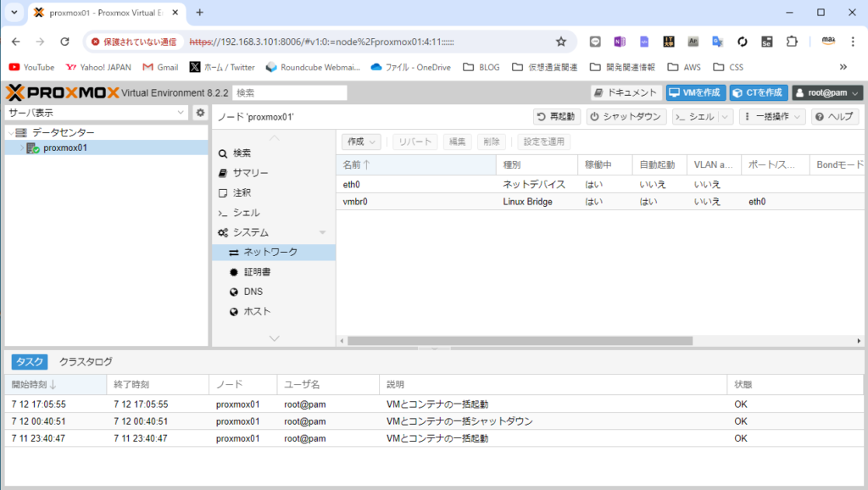Open the サーバ表示 view dropdown
Image resolution: width=868 pixels, height=490 pixels.
(97, 113)
